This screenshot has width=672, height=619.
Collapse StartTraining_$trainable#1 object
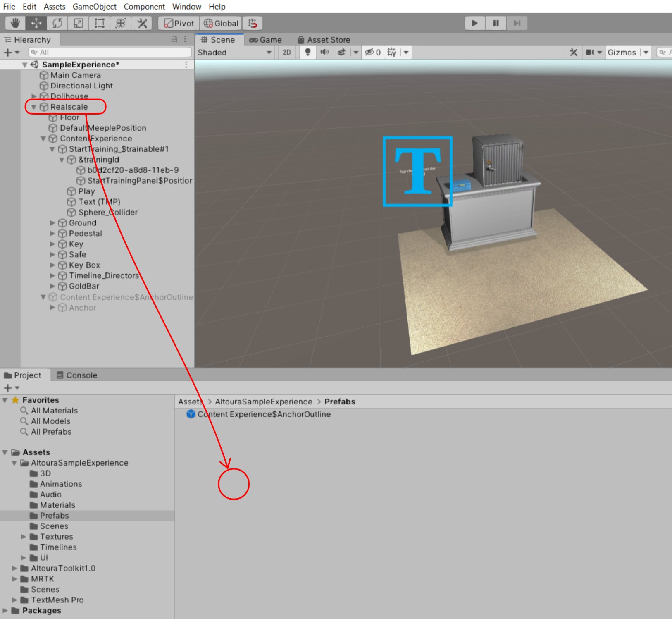tap(52, 149)
